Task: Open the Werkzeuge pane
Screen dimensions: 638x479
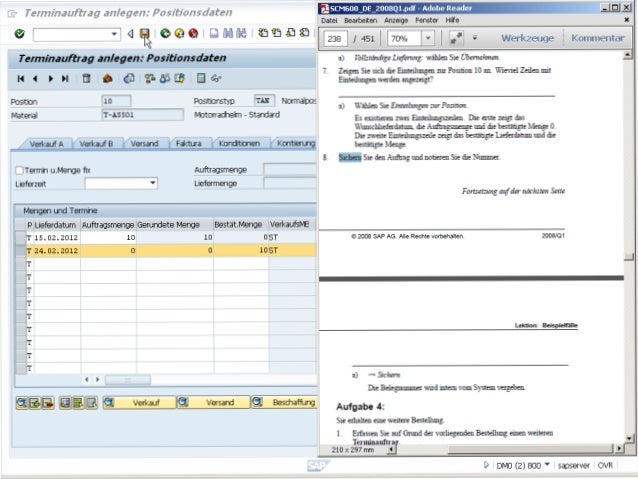Action: pos(527,38)
